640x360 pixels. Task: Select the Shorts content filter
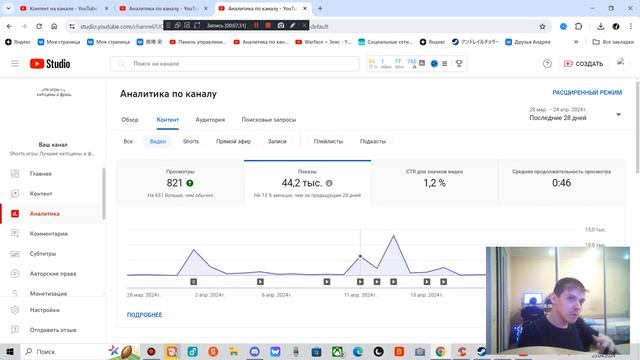point(191,141)
